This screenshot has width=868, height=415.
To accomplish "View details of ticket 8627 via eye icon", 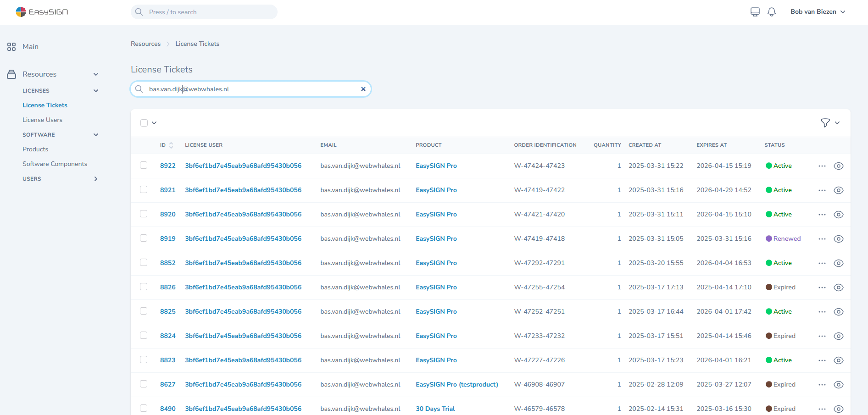I will coord(839,385).
